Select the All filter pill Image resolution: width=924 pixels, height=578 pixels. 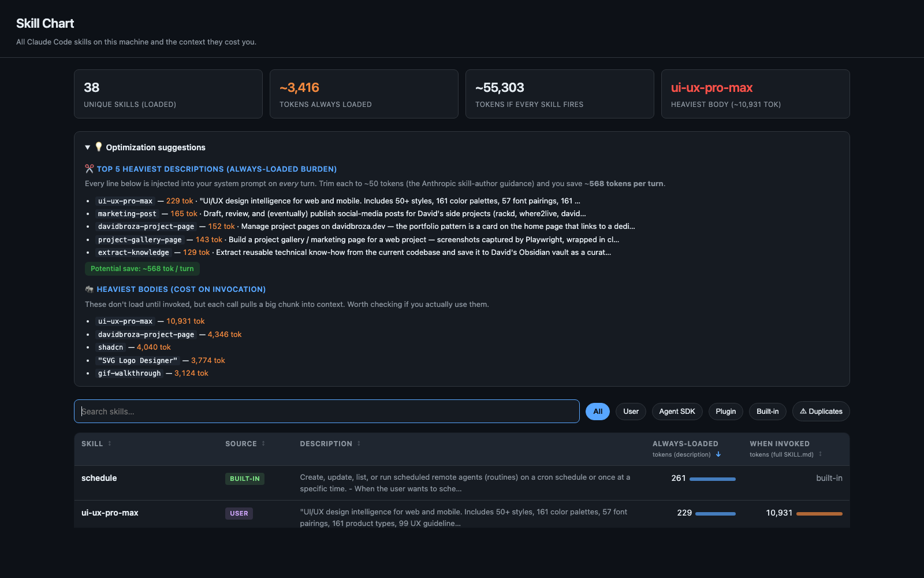(598, 412)
